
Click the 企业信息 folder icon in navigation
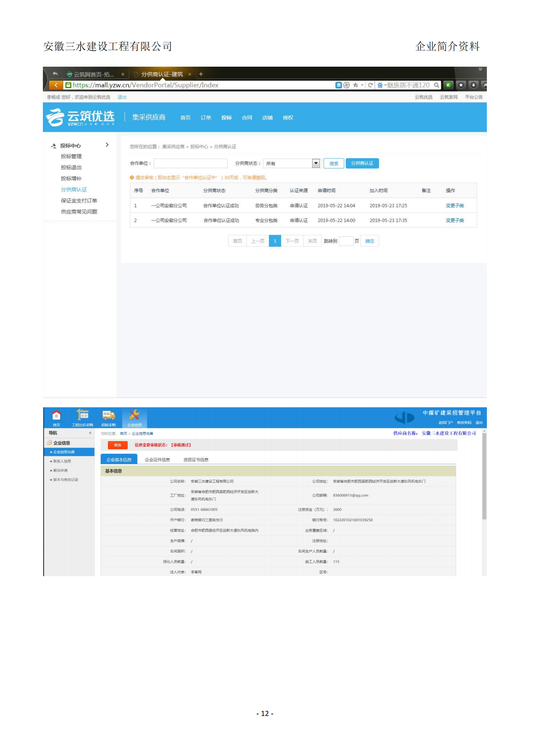(x=49, y=443)
